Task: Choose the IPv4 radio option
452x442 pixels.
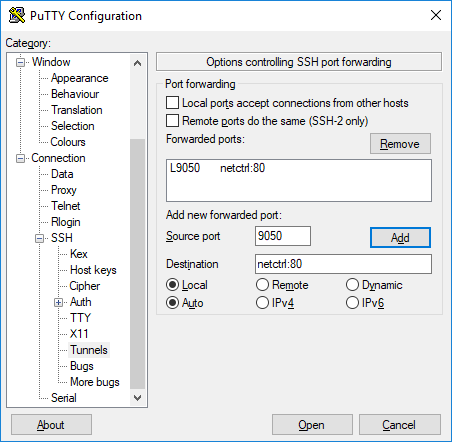Action: [262, 303]
